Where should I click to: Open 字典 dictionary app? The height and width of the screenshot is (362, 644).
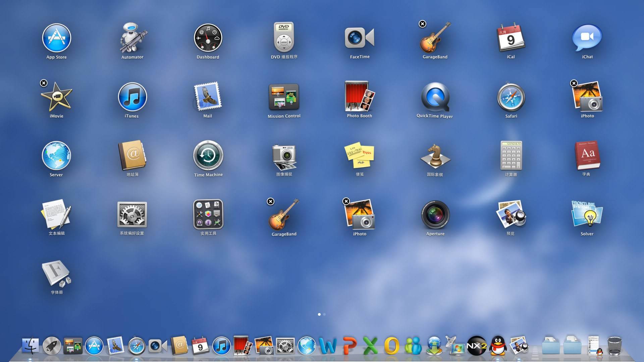point(587,155)
